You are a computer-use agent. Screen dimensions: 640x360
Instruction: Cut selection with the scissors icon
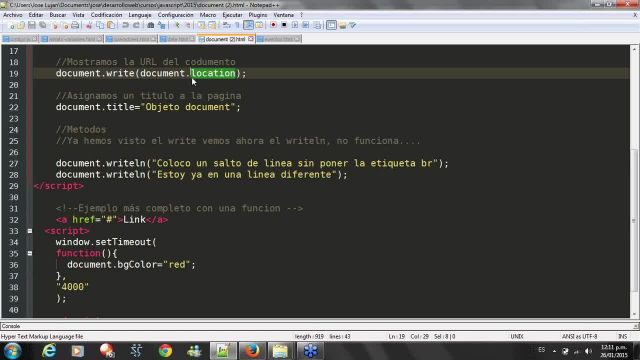(89, 25)
